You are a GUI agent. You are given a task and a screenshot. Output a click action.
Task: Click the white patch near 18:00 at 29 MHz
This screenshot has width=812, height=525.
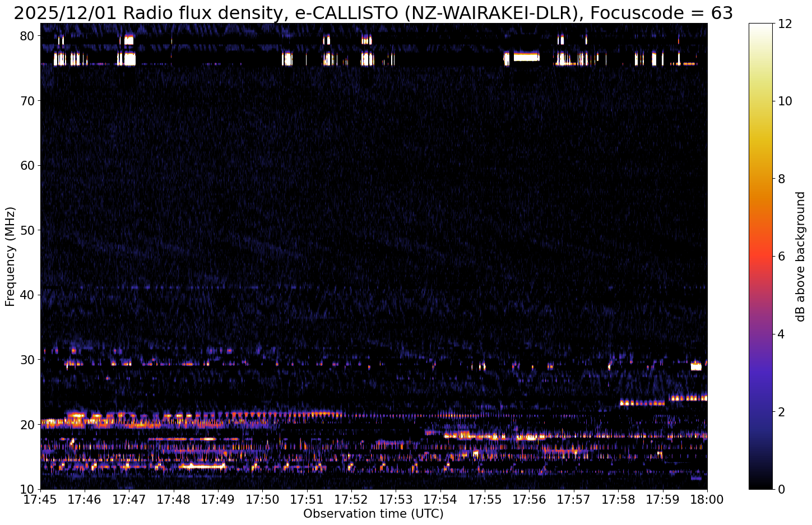pyautogui.click(x=696, y=367)
